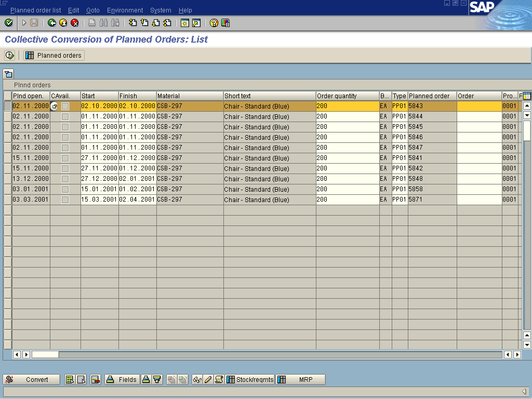Click the red Cancel icon
The height and width of the screenshot is (399, 532).
75,23
